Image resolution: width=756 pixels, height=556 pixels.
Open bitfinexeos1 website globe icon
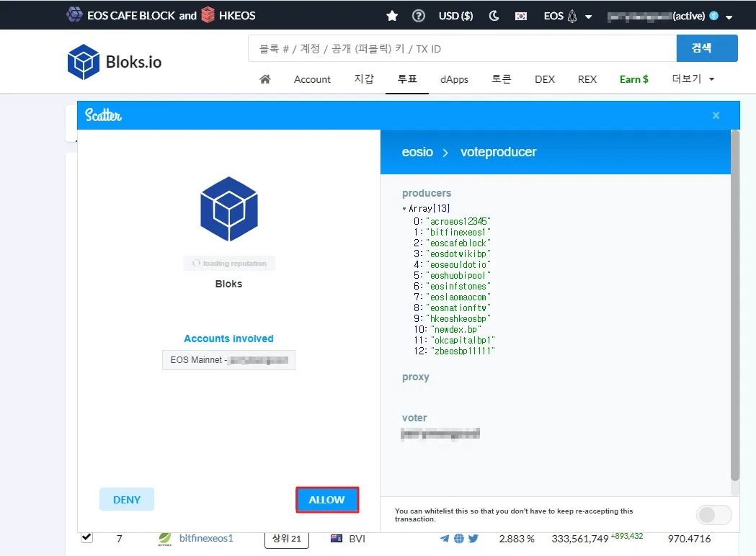459,538
